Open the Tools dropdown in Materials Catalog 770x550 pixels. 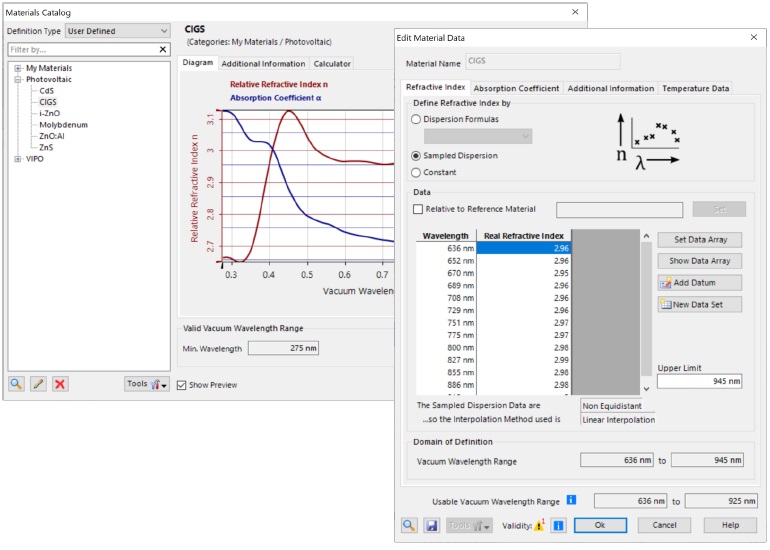click(147, 384)
